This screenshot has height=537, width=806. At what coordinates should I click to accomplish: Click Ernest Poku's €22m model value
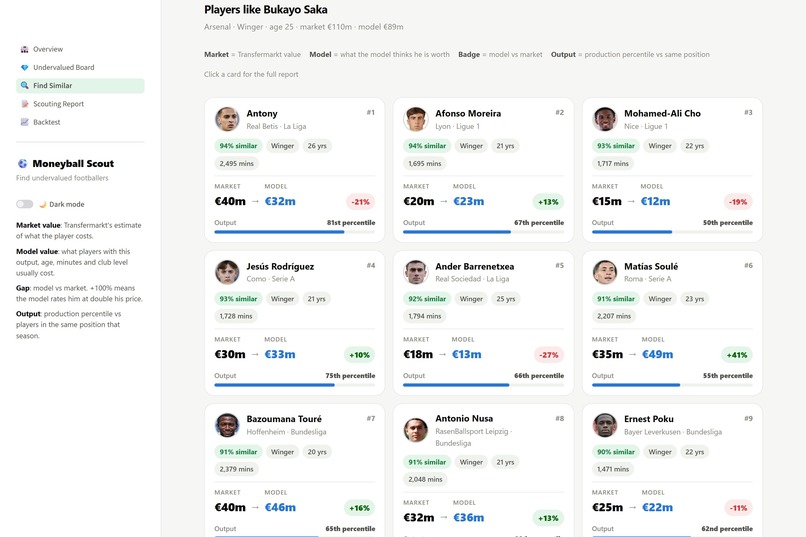[657, 508]
